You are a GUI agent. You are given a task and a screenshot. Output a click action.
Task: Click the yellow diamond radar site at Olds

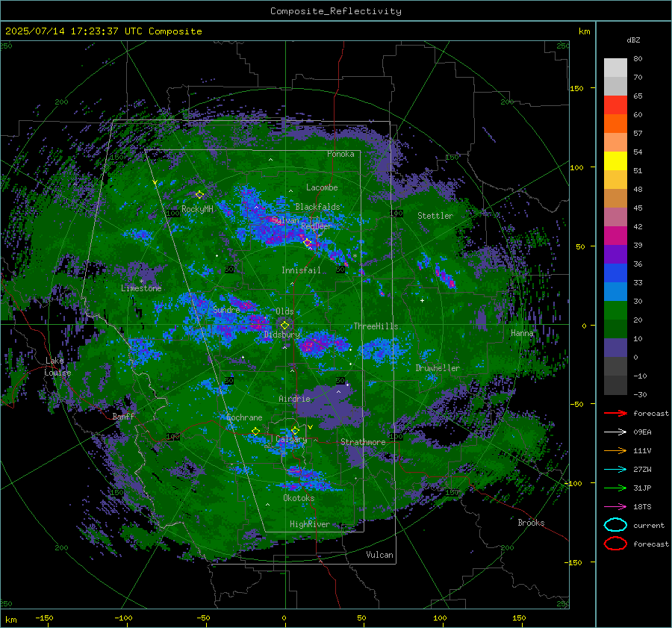tap(284, 326)
